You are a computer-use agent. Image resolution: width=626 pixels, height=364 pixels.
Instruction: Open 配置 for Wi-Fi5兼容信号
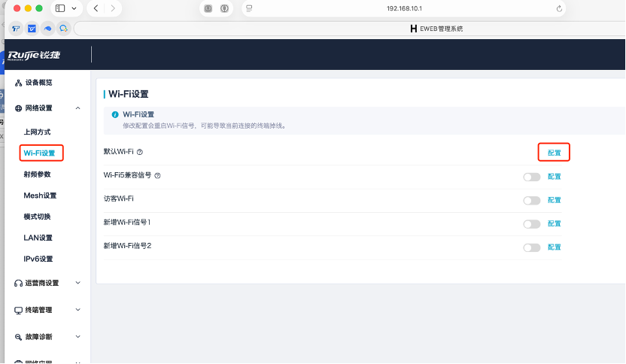click(554, 177)
